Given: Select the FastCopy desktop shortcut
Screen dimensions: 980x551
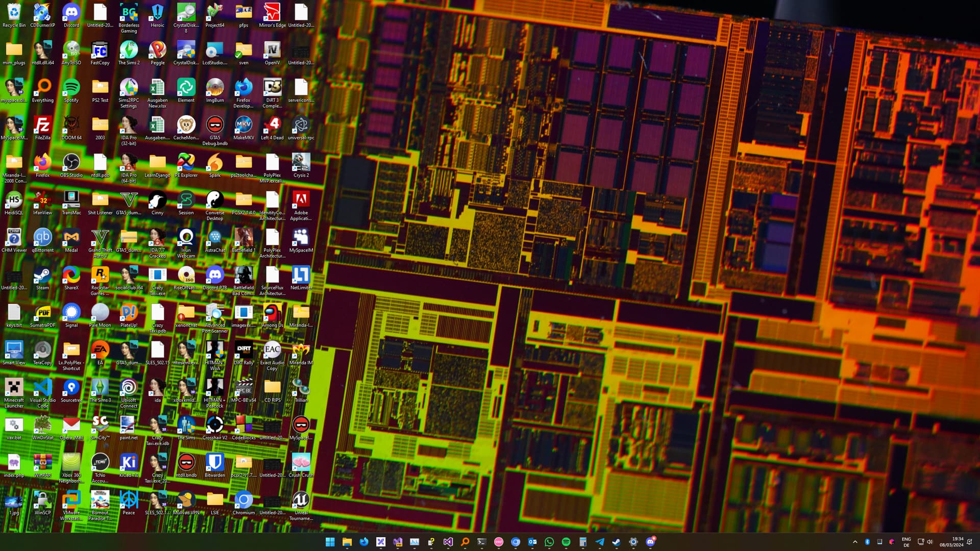Looking at the screenshot, I should 100,53.
